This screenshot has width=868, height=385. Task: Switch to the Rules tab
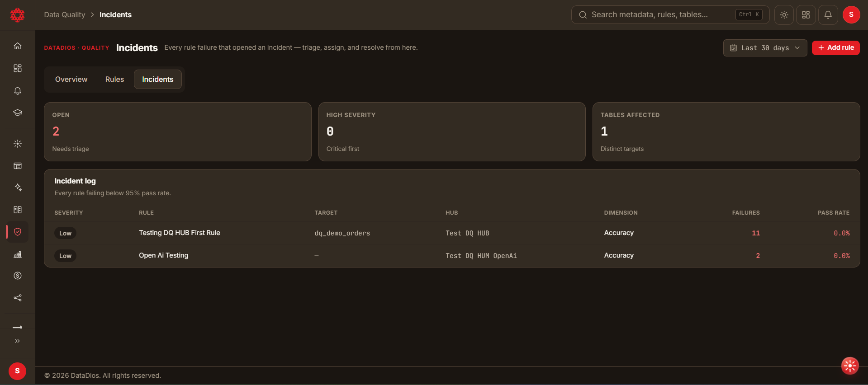(114, 80)
